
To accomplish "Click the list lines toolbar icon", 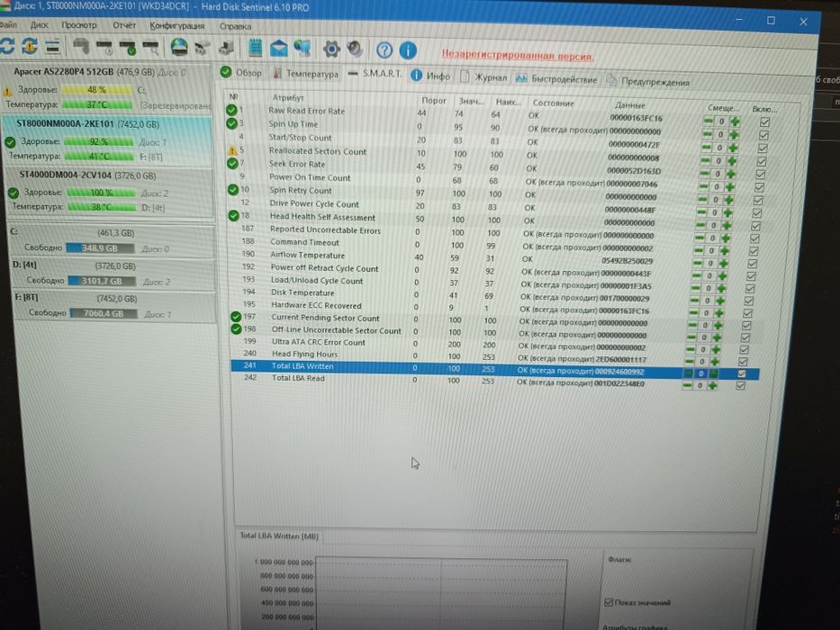I will (x=52, y=47).
